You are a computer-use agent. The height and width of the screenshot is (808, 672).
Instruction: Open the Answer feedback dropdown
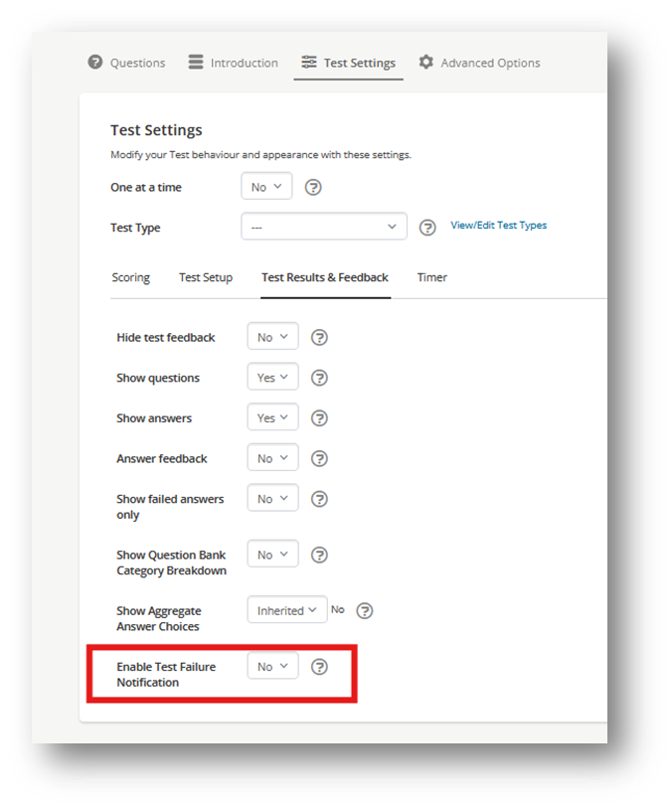coord(272,458)
